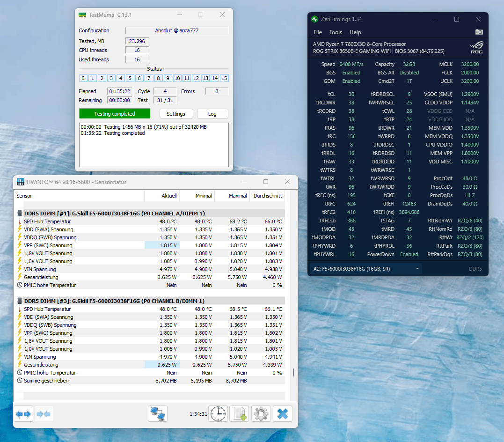
Task: Click HWiNFO collapse columns arrows icon
Action: click(44, 414)
